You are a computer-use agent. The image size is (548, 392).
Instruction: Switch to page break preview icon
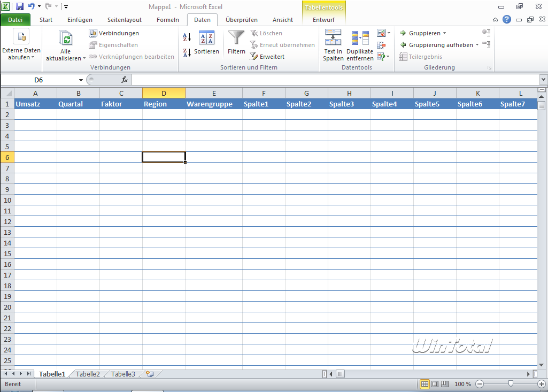445,384
